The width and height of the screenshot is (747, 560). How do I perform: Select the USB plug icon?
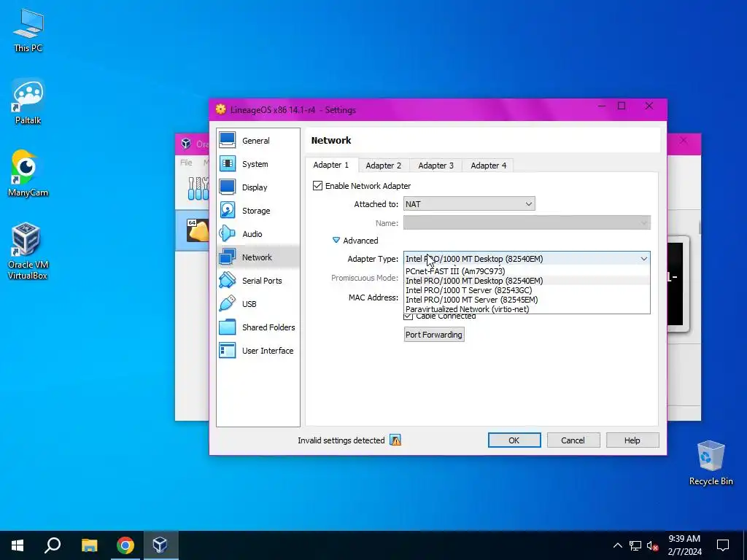tap(228, 303)
